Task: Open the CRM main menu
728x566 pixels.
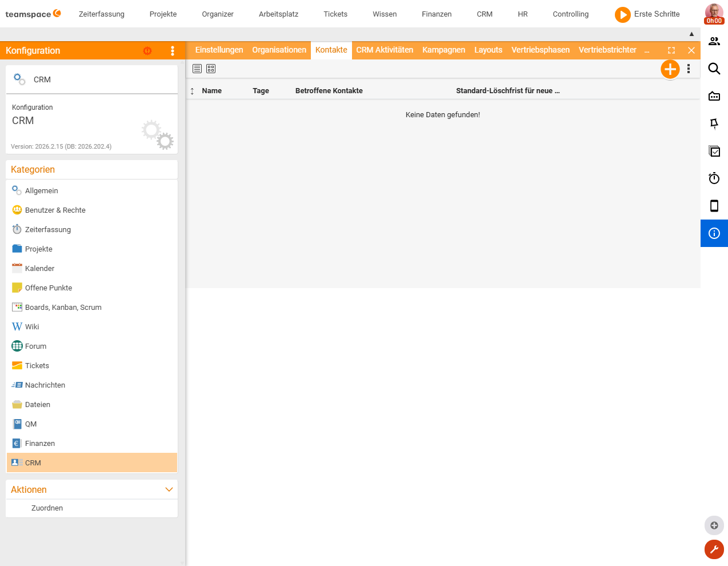Action: [485, 14]
